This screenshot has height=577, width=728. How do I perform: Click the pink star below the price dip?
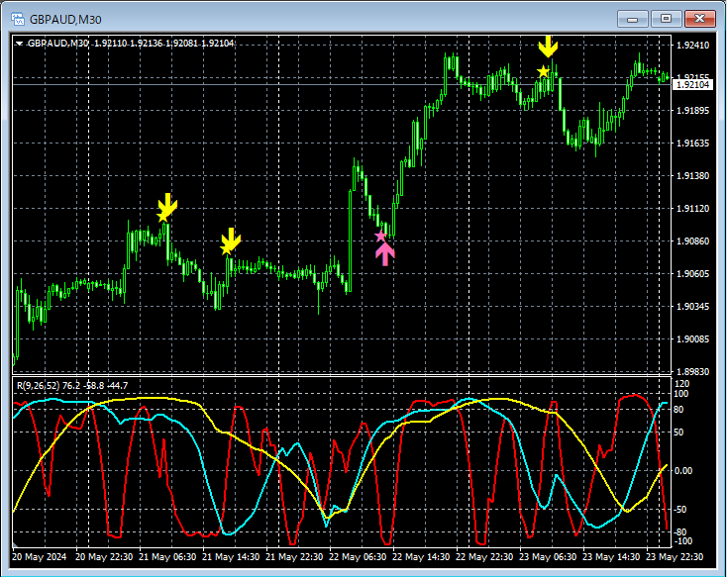[x=380, y=236]
